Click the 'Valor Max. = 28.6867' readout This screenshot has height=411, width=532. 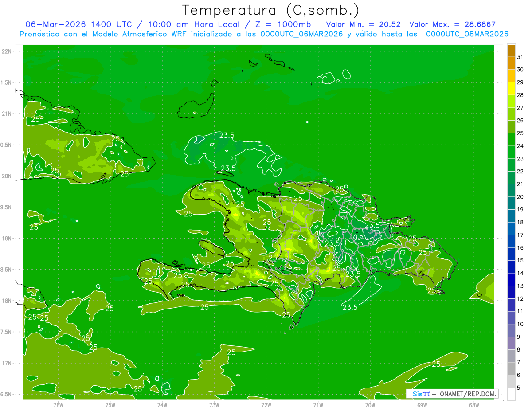(x=453, y=24)
